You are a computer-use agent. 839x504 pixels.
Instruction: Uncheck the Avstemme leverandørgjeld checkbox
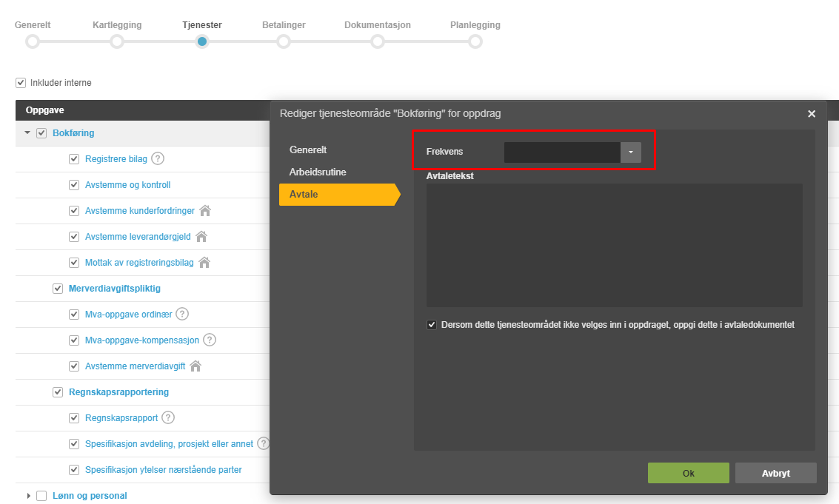[x=74, y=237]
